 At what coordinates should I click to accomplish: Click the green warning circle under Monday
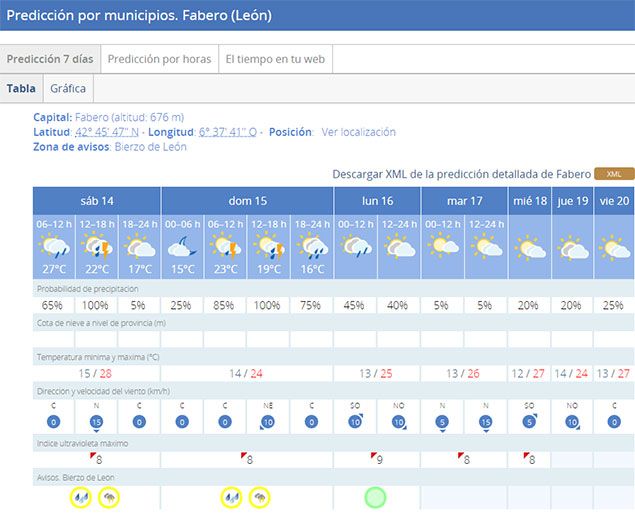(x=376, y=496)
